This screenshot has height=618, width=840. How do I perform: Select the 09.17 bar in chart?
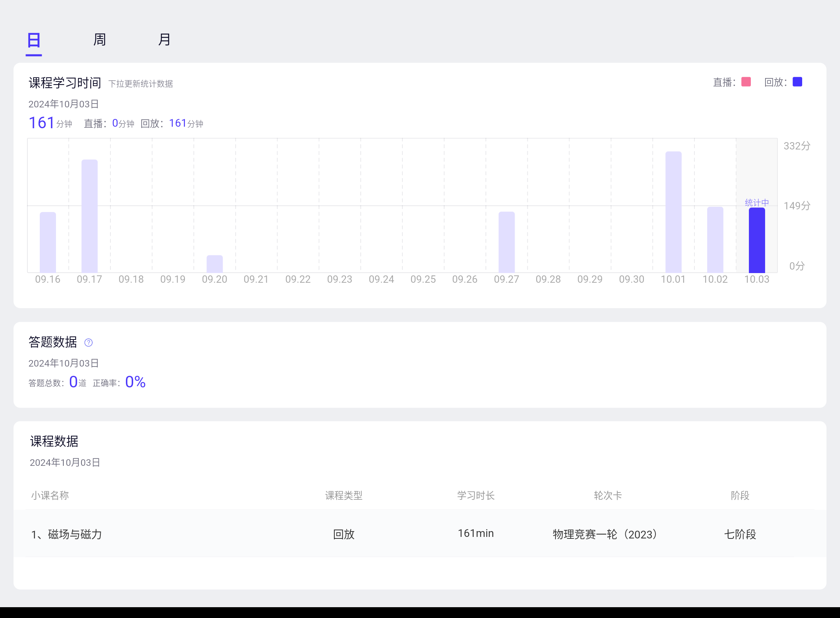pyautogui.click(x=90, y=216)
